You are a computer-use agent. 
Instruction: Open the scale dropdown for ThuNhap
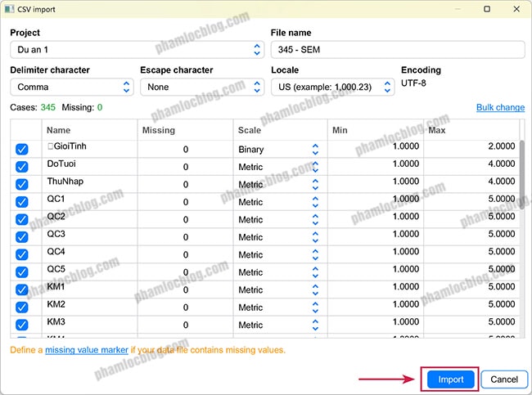tap(279, 185)
